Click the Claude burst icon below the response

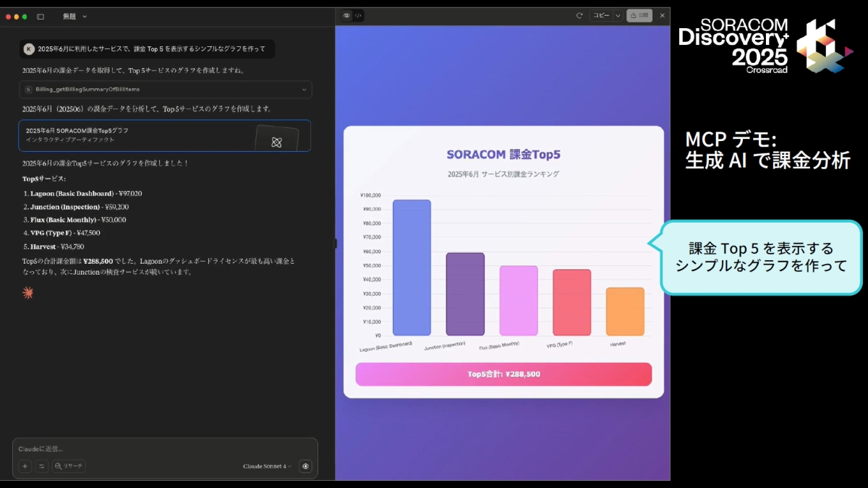27,294
